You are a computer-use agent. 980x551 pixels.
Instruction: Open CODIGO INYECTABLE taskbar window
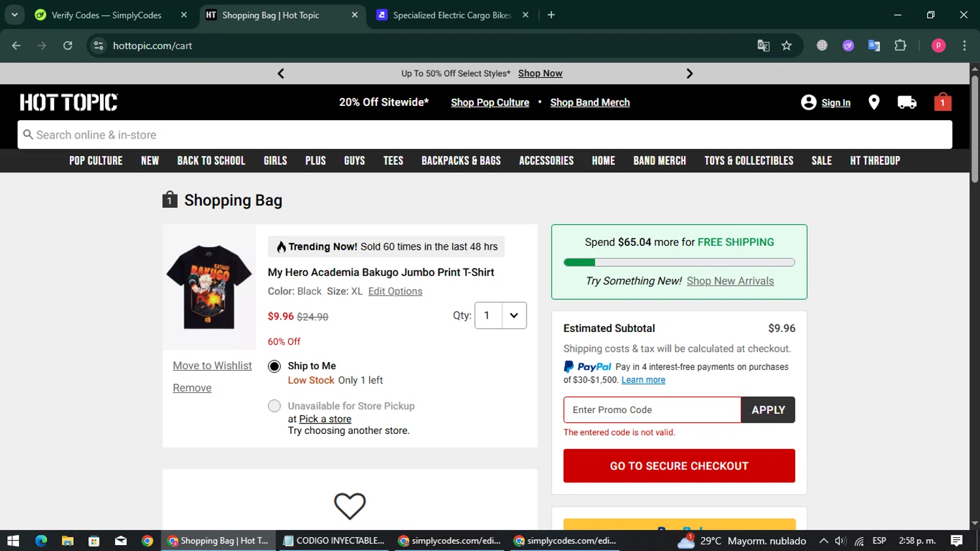pyautogui.click(x=335, y=541)
